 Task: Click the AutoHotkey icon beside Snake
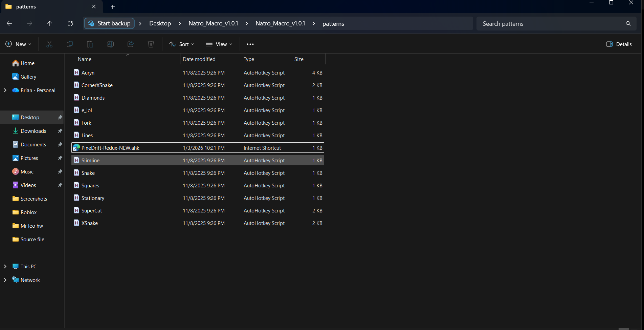(x=76, y=173)
